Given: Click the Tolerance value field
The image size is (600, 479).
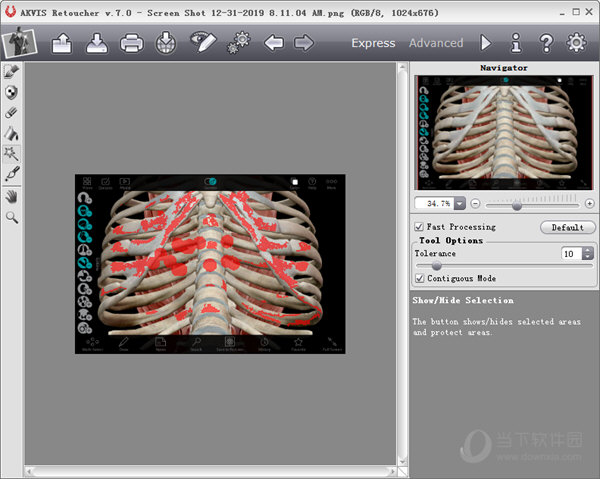Looking at the screenshot, I should tap(572, 254).
